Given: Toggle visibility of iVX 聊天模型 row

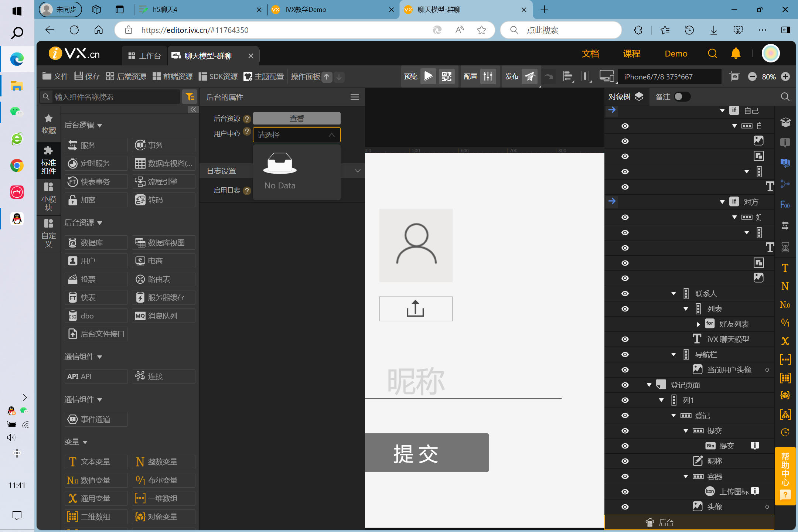Looking at the screenshot, I should (x=625, y=339).
